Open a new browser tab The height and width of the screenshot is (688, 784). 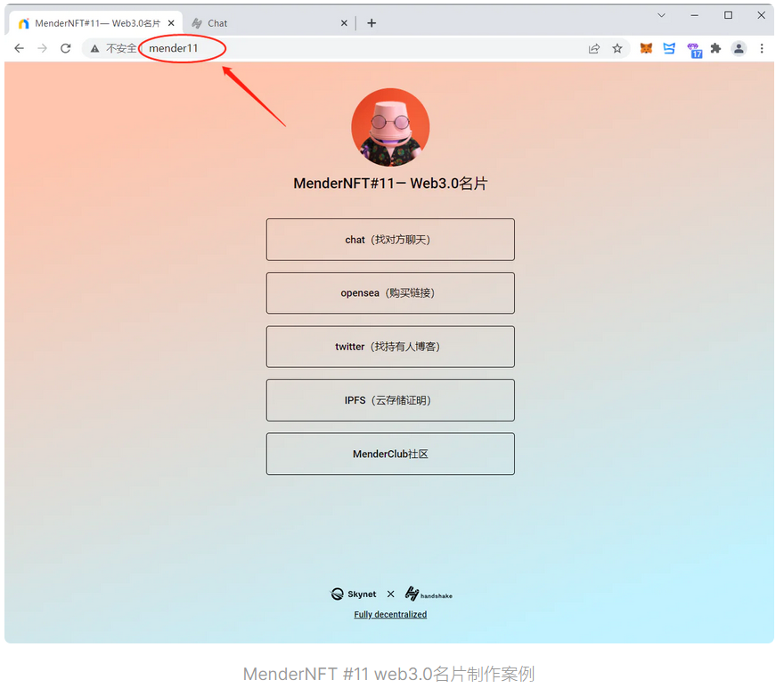point(372,23)
